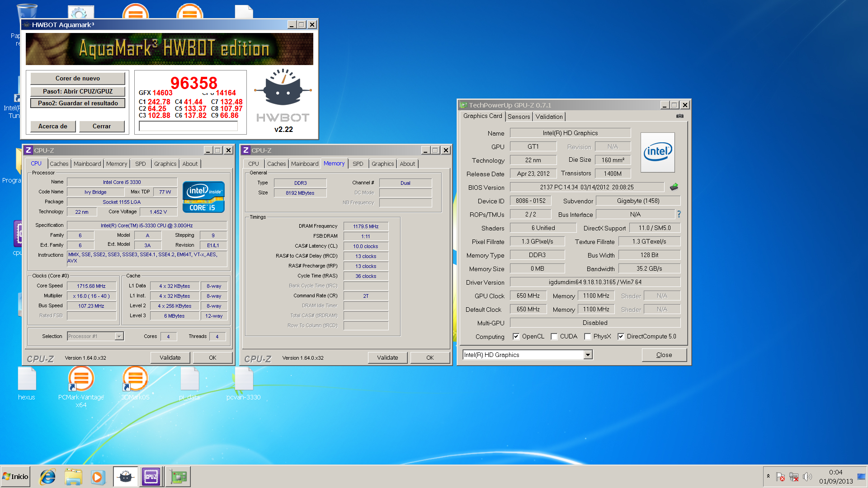Show hidden system tray icons
This screenshot has height=488, width=868.
[768, 476]
